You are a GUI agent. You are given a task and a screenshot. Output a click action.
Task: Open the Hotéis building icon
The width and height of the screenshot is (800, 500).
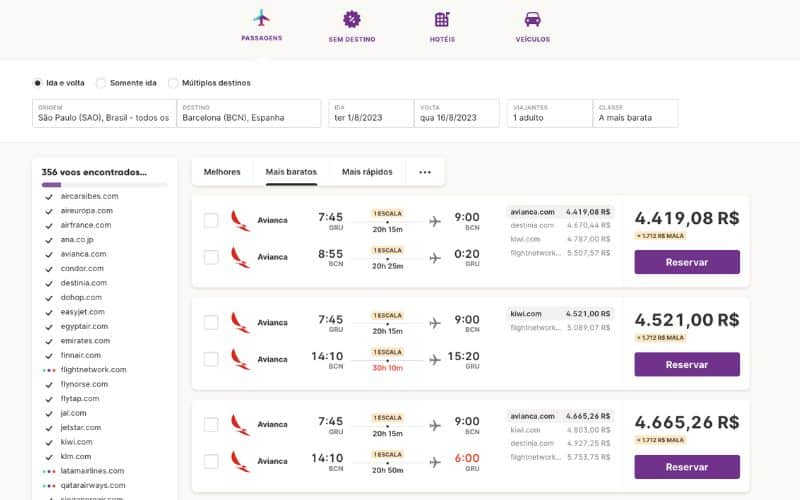[442, 19]
